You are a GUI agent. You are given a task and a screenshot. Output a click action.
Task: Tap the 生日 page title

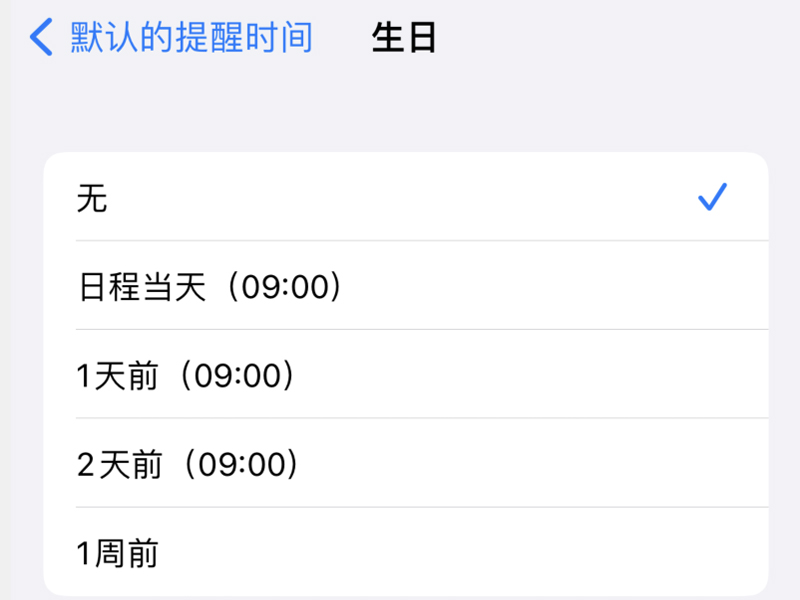[x=404, y=38]
